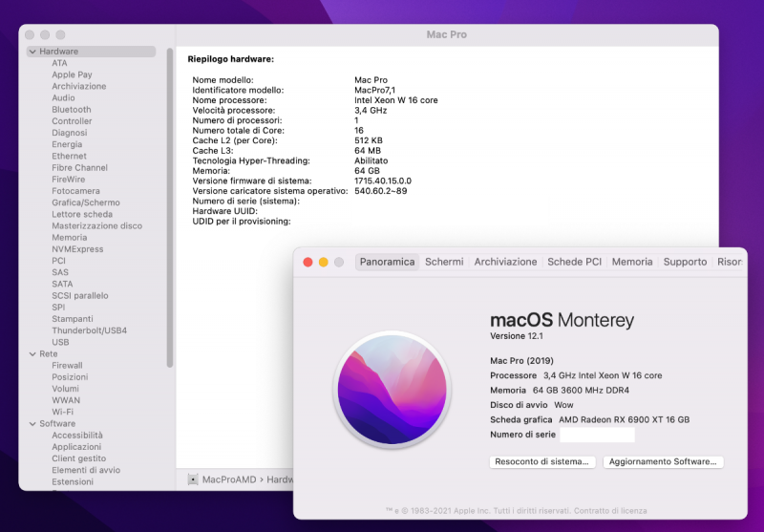Click the AMD Radeon RX 6900 XT text

pyautogui.click(x=625, y=419)
